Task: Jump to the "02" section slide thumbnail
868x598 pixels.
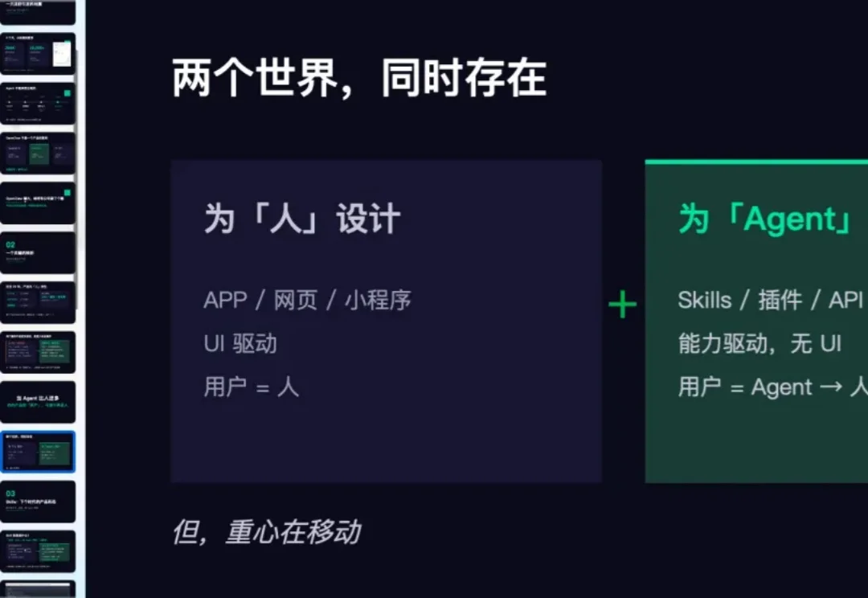Action: [x=39, y=252]
